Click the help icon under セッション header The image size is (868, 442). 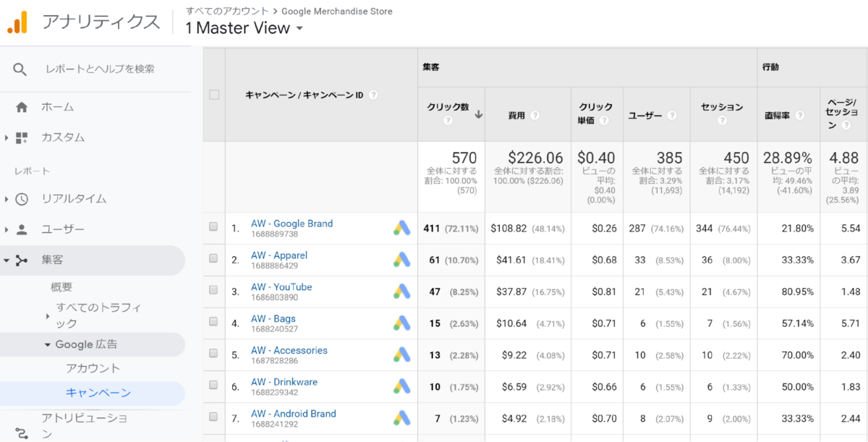point(722,120)
